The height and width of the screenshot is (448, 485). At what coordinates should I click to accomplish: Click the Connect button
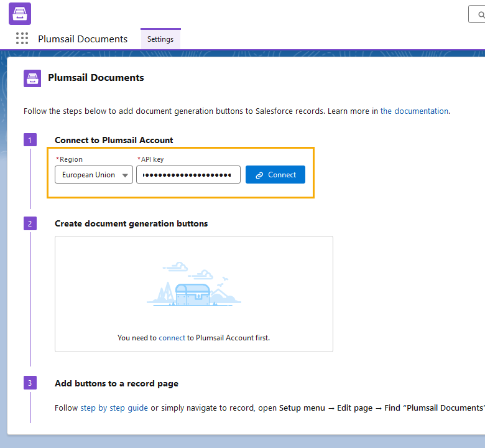(x=275, y=175)
